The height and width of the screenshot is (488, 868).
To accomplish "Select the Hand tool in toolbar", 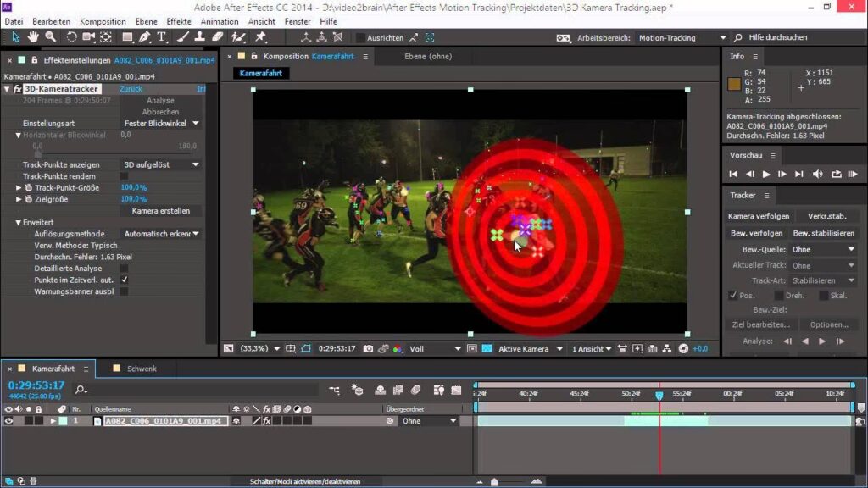I will point(33,37).
